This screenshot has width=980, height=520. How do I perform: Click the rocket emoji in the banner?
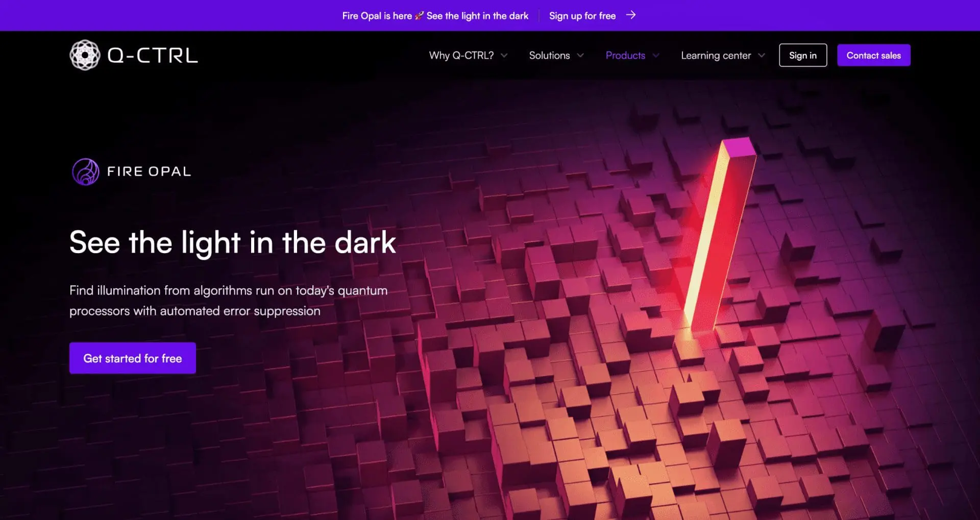click(419, 16)
